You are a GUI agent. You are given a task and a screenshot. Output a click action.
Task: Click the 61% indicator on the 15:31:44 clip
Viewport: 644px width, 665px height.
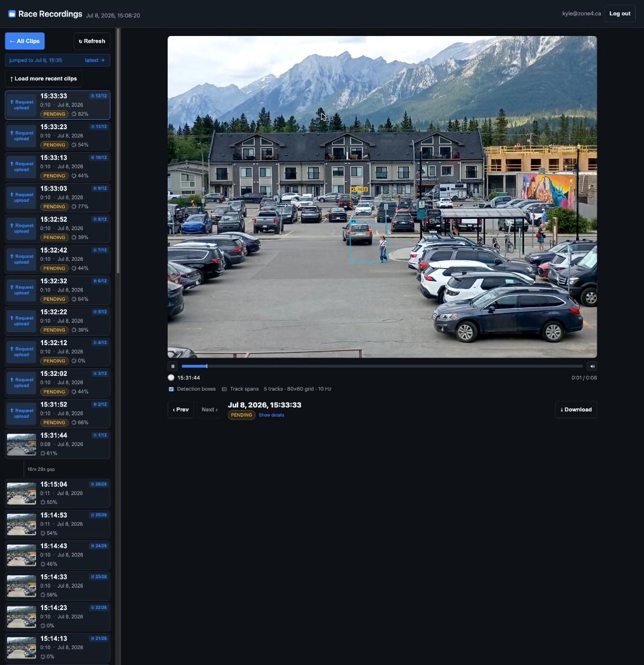coord(49,453)
